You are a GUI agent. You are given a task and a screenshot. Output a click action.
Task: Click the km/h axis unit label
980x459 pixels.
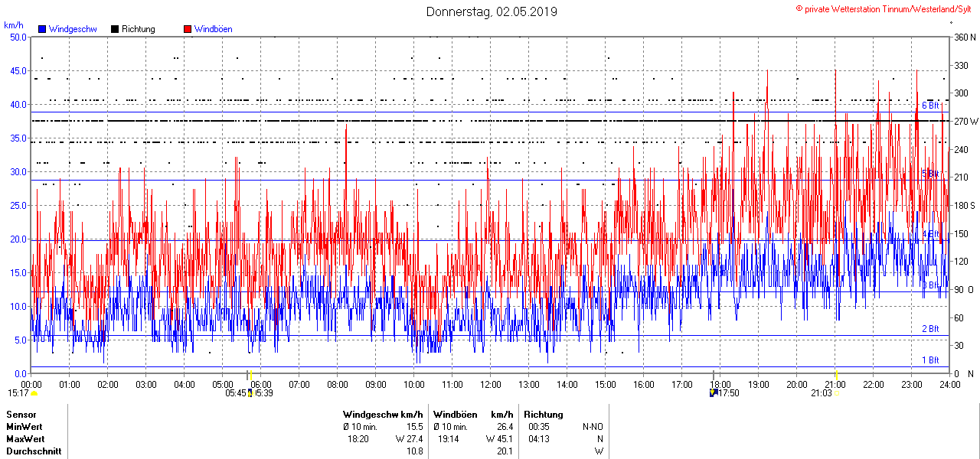(x=14, y=25)
